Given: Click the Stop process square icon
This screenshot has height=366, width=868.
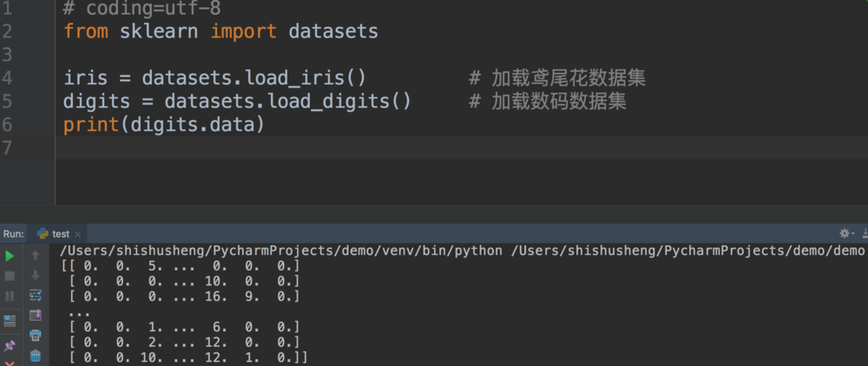Looking at the screenshot, I should click(10, 276).
